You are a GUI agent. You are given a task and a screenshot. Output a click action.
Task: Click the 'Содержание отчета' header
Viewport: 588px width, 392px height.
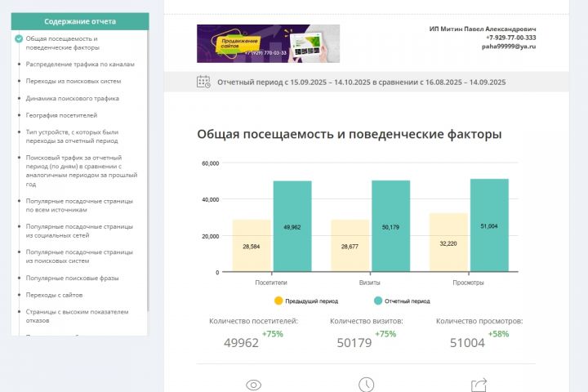point(80,21)
